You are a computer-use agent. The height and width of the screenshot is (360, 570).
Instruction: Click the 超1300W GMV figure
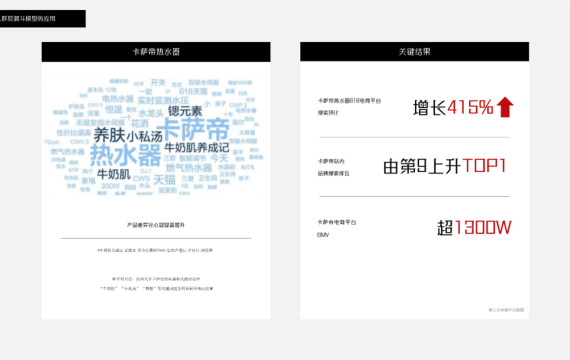tap(474, 228)
